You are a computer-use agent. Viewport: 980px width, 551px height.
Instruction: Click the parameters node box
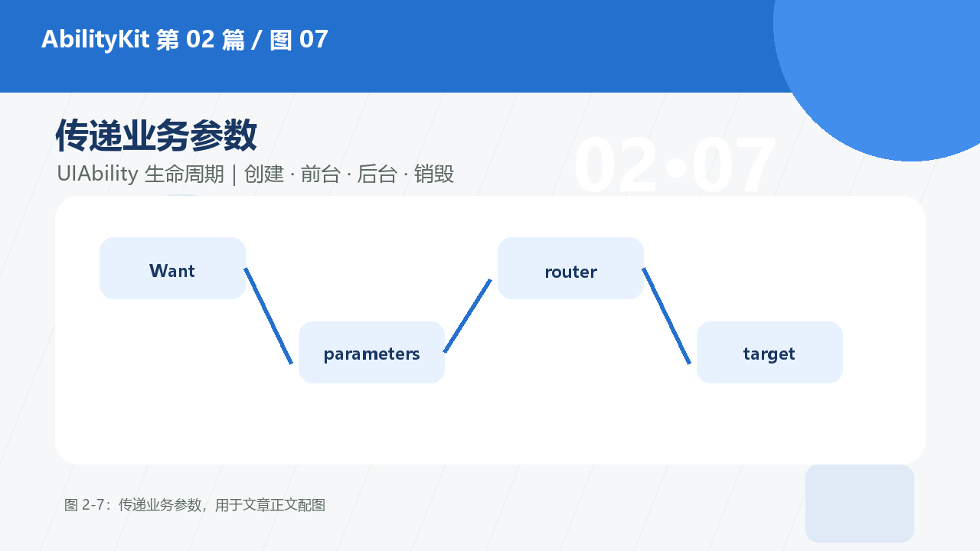[371, 352]
